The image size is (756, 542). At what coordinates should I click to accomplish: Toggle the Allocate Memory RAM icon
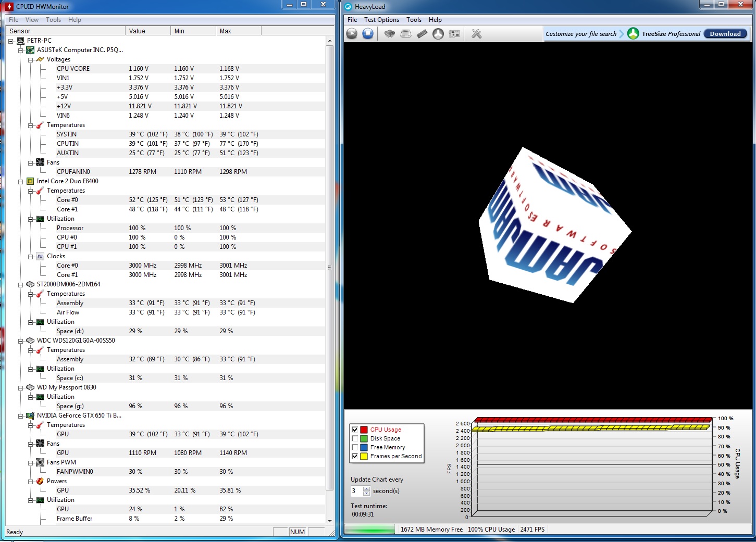[x=422, y=34]
